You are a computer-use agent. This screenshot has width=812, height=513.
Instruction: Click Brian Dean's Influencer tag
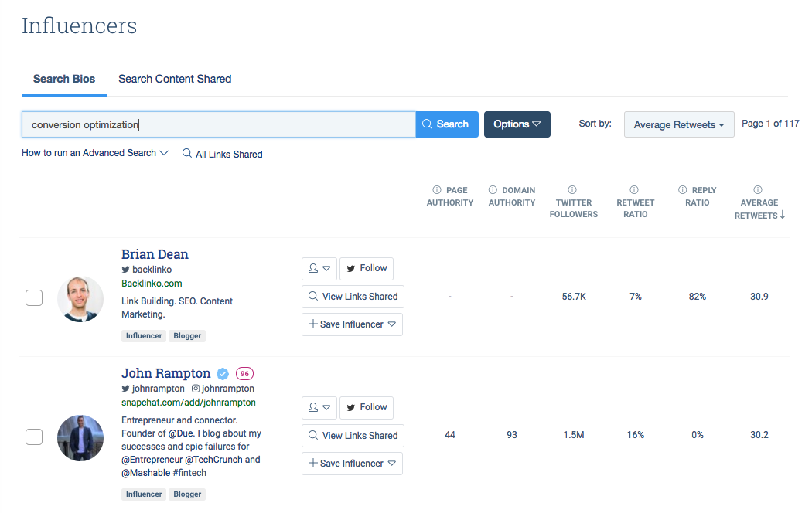144,336
